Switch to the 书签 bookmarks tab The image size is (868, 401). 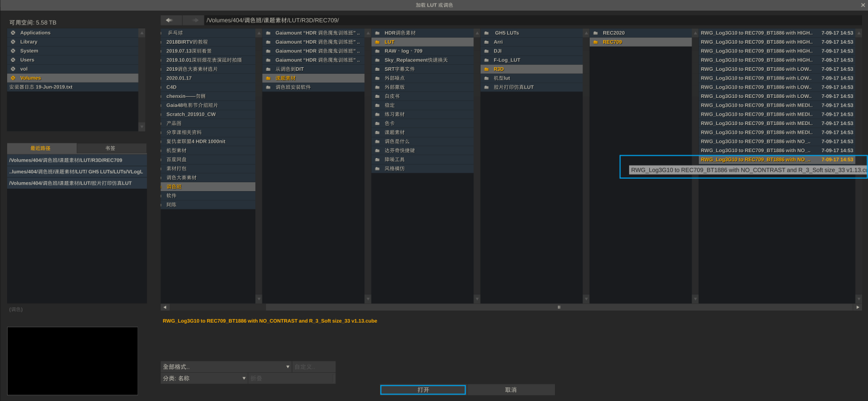click(111, 149)
